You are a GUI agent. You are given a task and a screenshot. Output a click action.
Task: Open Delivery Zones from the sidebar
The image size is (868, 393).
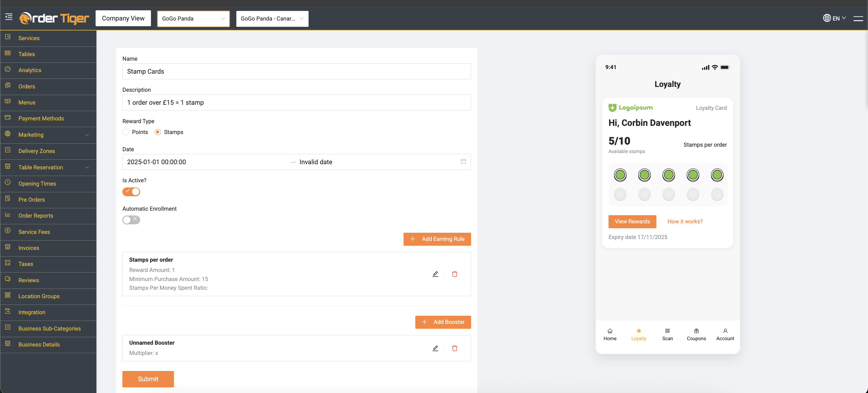pos(36,151)
